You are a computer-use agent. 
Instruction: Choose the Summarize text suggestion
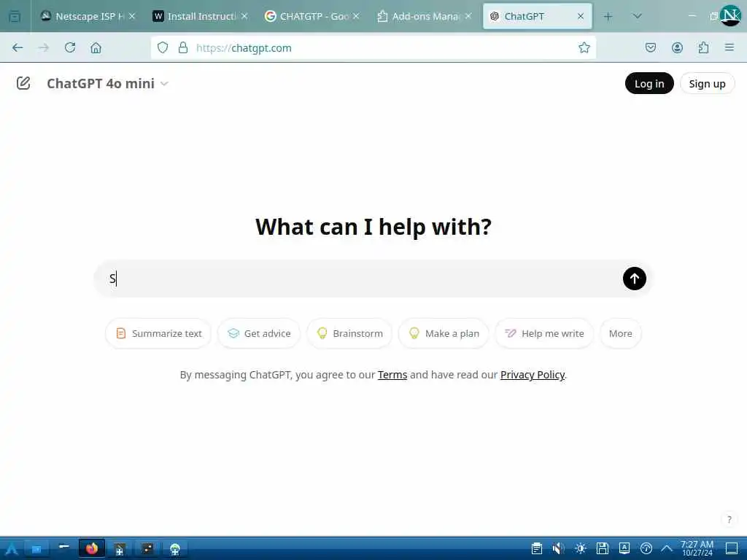click(x=158, y=333)
